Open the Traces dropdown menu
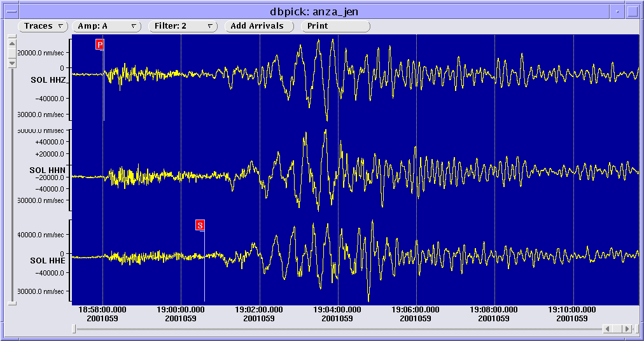The image size is (644, 341). (x=43, y=26)
